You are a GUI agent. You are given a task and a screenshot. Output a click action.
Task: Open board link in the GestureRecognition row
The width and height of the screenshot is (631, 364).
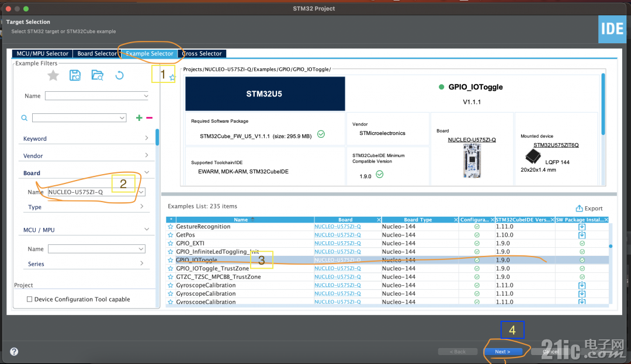(338, 227)
